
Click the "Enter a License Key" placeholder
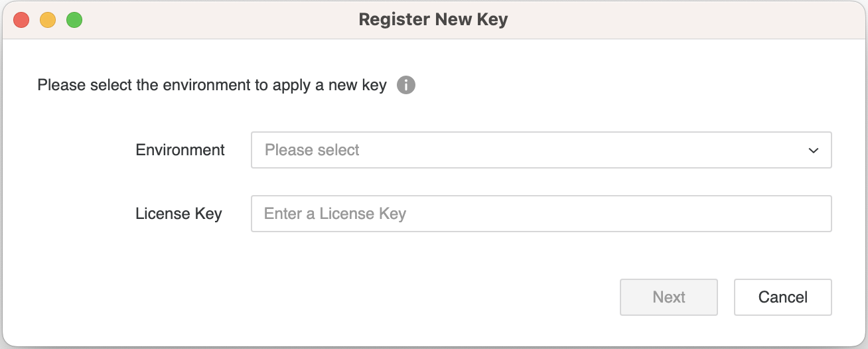click(x=335, y=214)
